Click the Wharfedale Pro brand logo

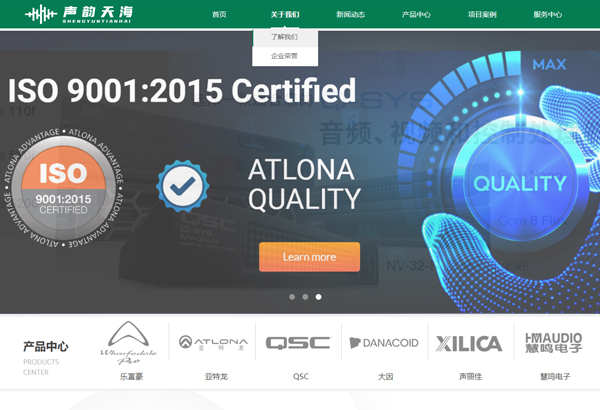pos(129,343)
